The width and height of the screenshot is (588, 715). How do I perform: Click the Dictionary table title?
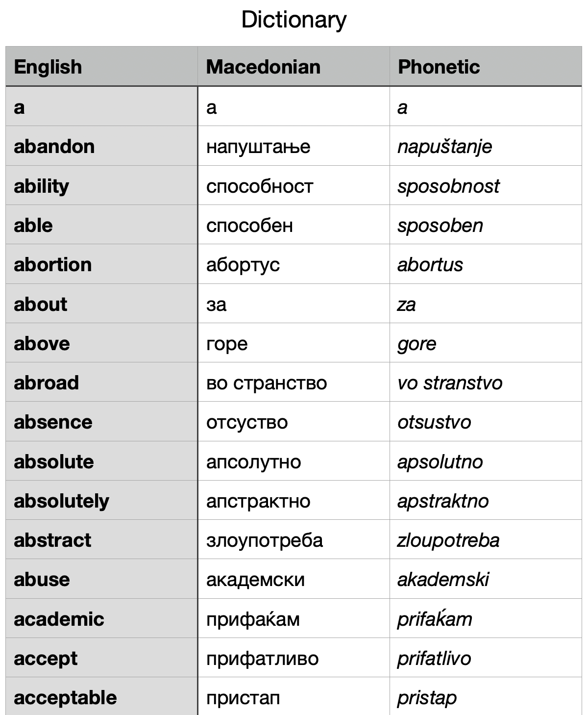pos(294,20)
